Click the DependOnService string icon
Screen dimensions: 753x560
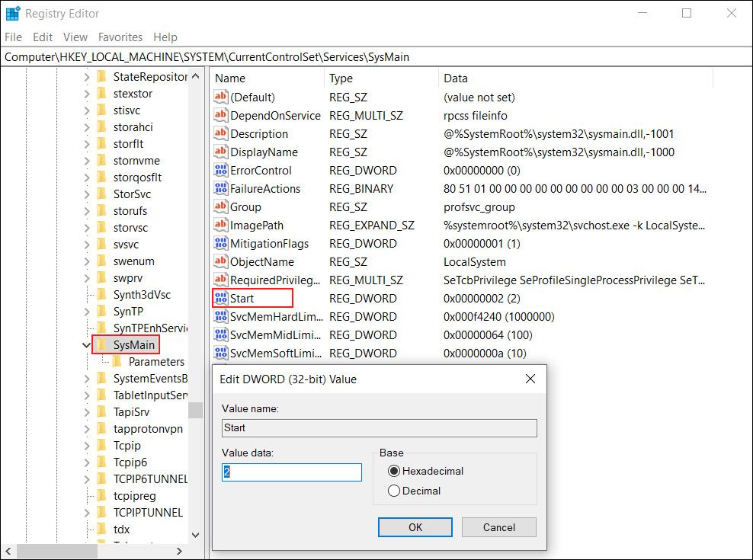(221, 116)
